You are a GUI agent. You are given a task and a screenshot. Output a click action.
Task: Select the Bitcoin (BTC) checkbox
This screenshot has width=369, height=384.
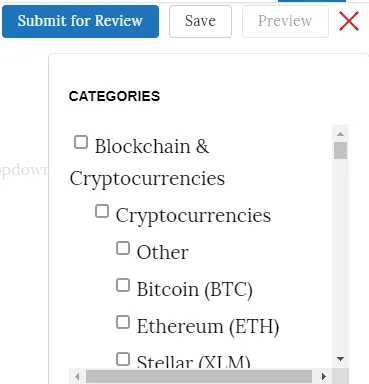click(x=123, y=285)
